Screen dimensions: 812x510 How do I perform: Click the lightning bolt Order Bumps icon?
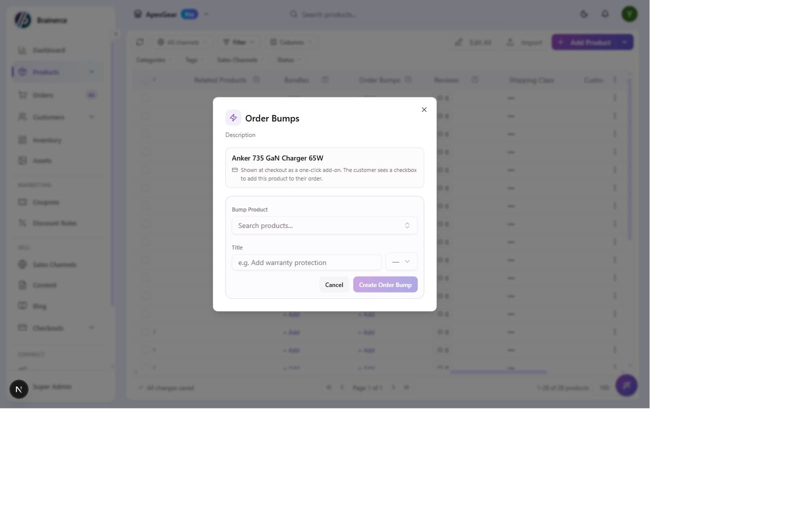point(233,117)
